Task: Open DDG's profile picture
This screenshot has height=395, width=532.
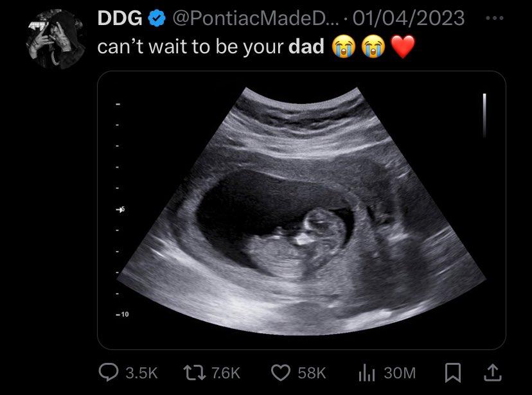Action: pos(57,39)
